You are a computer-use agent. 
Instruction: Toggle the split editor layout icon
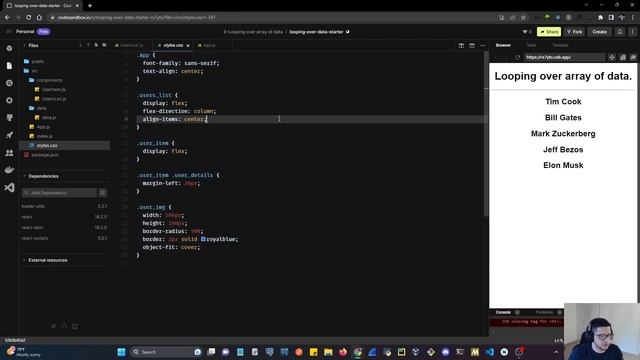pyautogui.click(x=461, y=46)
